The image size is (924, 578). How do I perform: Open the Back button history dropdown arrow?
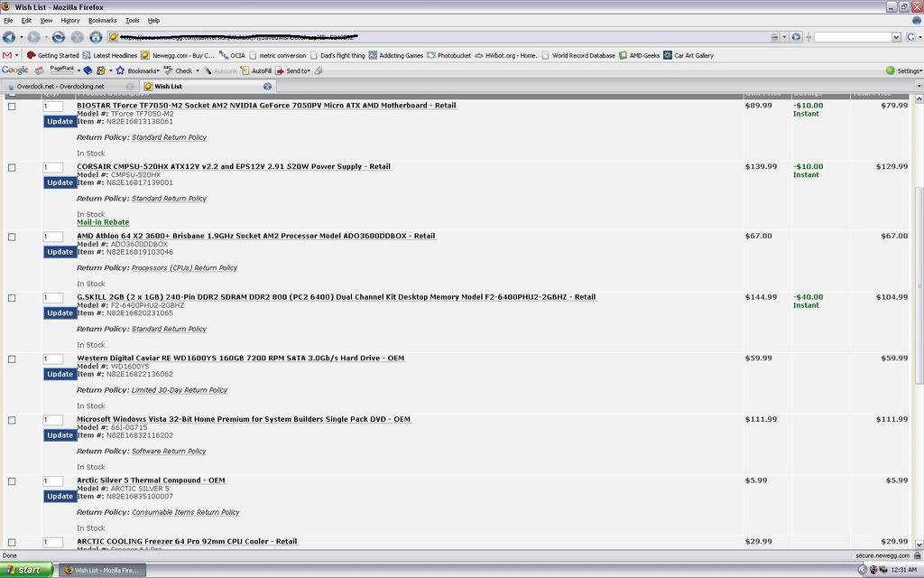coord(22,37)
